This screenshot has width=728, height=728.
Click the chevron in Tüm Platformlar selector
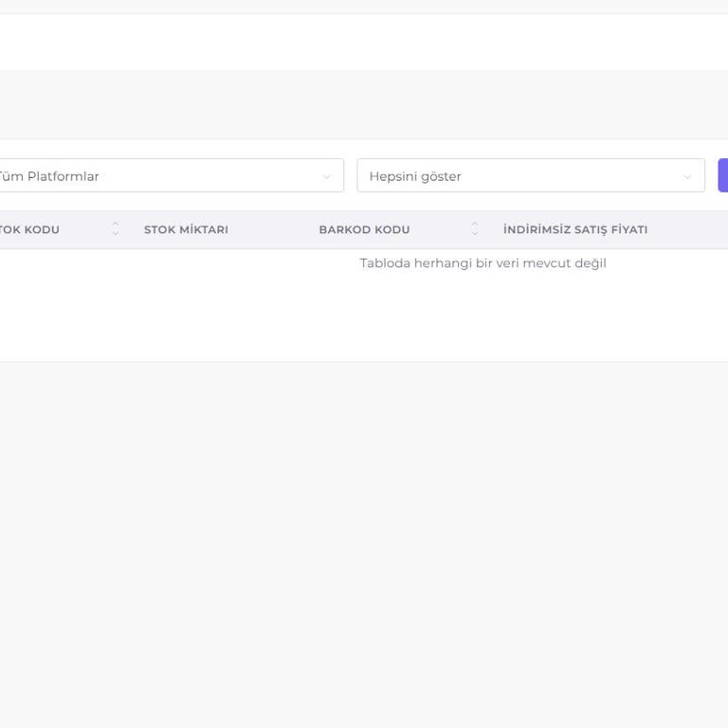coord(327,177)
